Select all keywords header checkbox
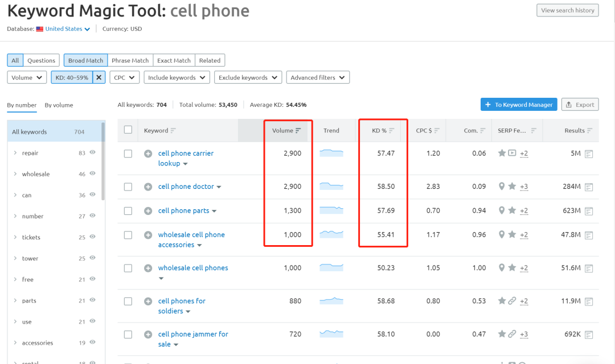The width and height of the screenshot is (615, 364). [128, 130]
